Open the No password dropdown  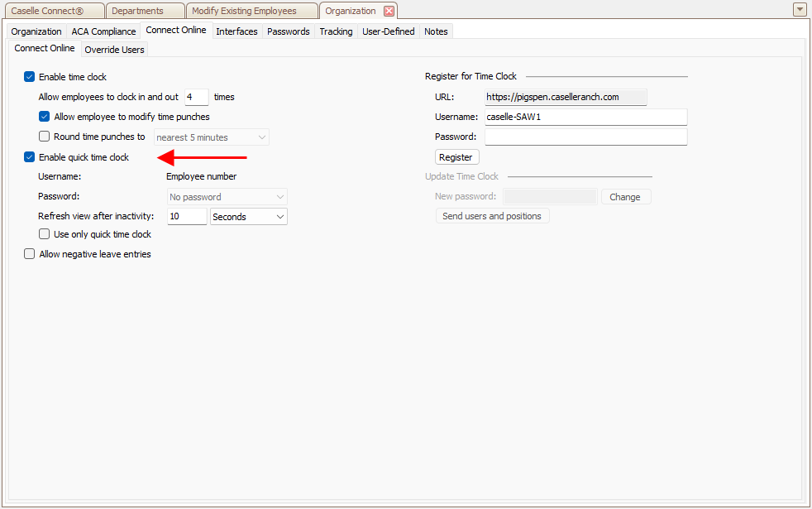pos(227,197)
